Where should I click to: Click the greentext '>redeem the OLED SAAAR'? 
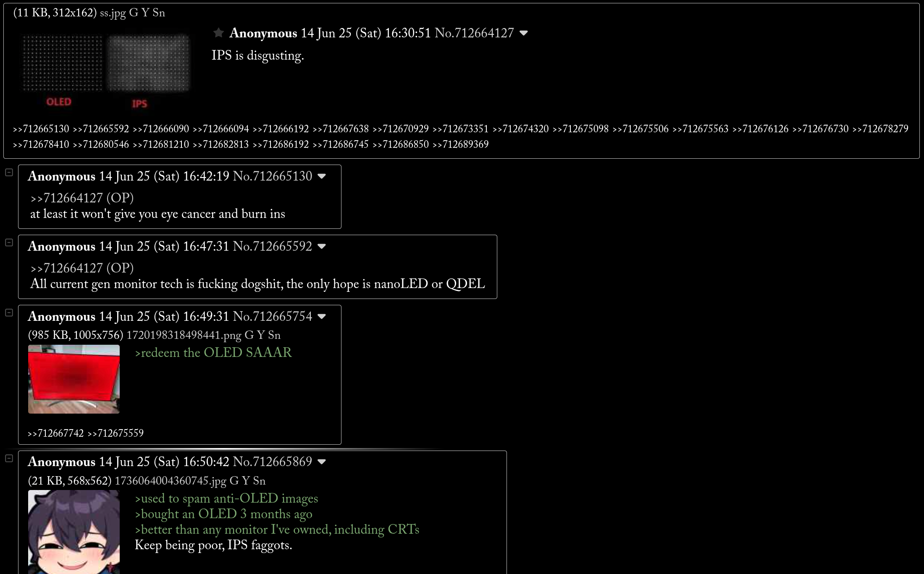tap(213, 352)
